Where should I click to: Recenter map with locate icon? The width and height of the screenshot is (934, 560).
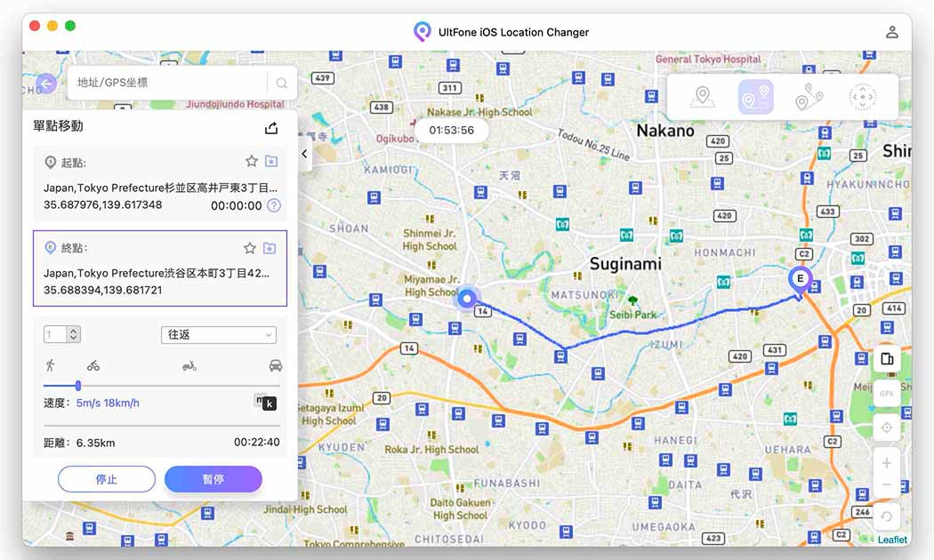(x=887, y=428)
